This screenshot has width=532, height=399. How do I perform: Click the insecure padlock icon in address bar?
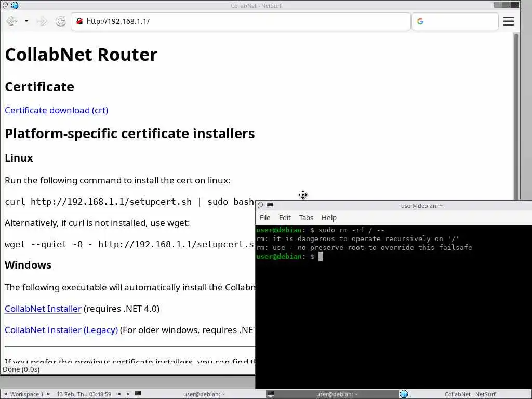[79, 21]
